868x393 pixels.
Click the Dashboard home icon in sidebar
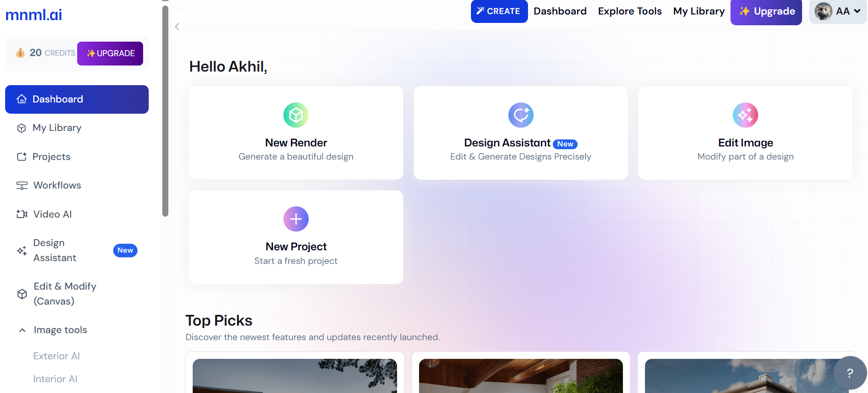pyautogui.click(x=22, y=99)
